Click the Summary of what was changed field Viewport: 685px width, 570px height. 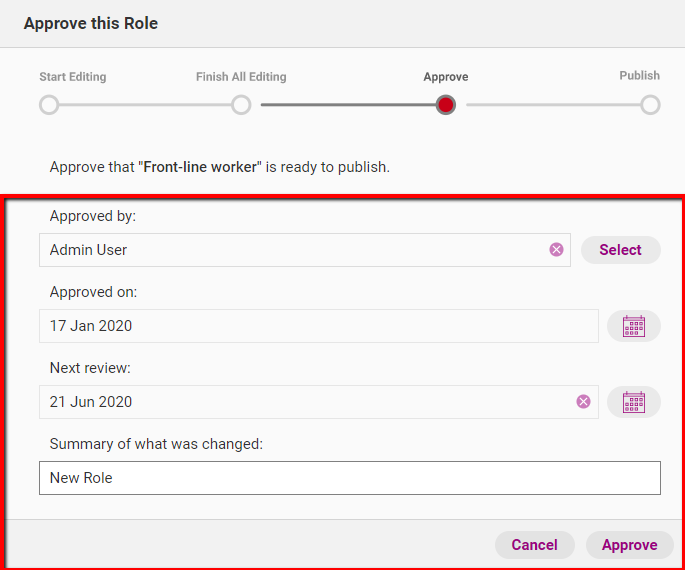coord(349,478)
